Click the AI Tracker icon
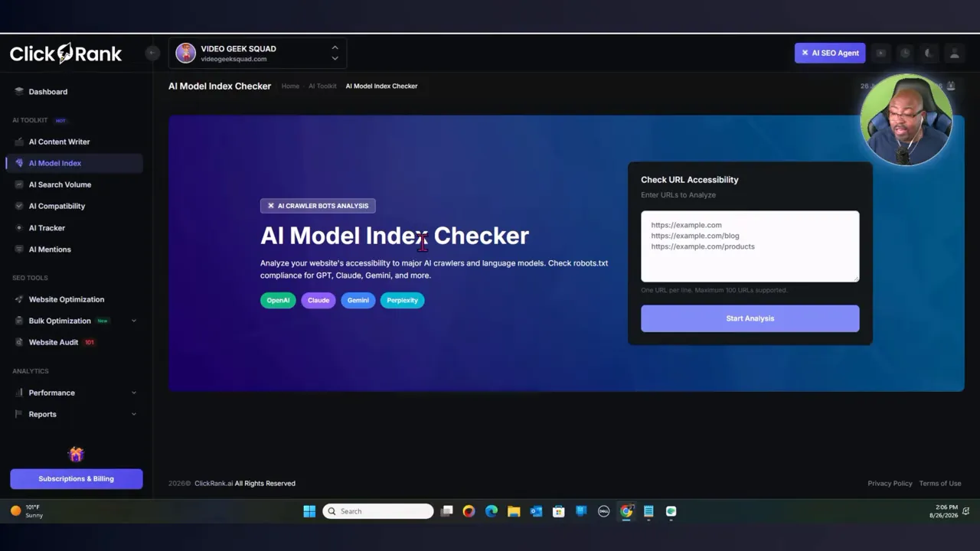Screen dimensions: 980x551 (19, 228)
